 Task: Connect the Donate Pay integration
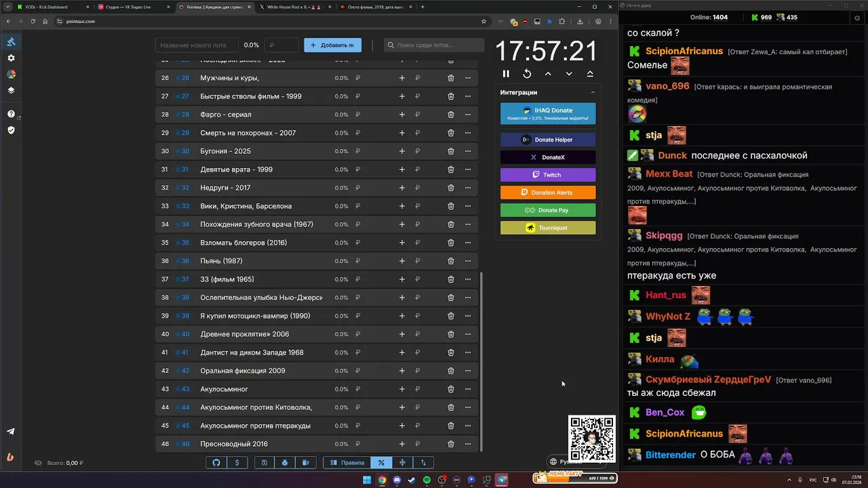click(548, 210)
